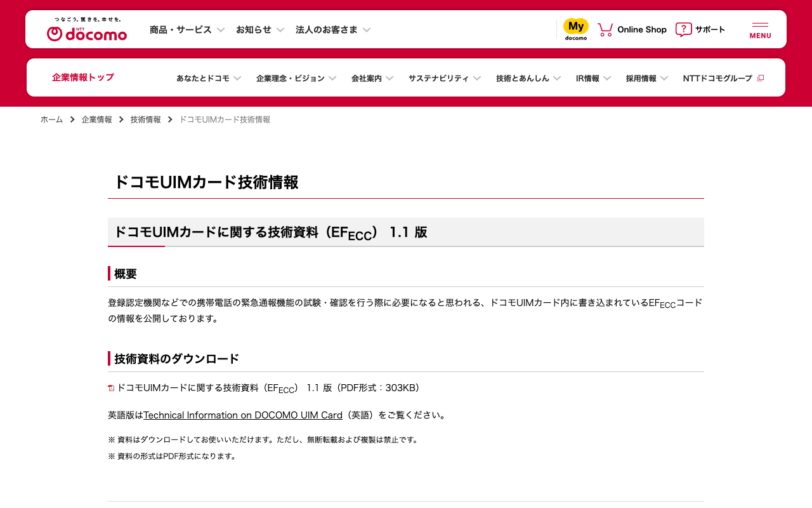Click the サポート text label
Image resolution: width=812 pixels, height=508 pixels.
[710, 29]
